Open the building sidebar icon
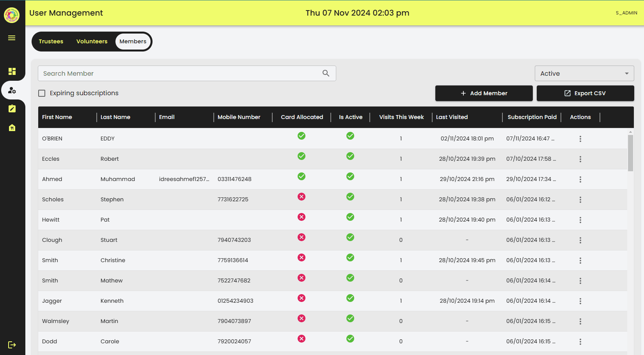 [x=12, y=128]
